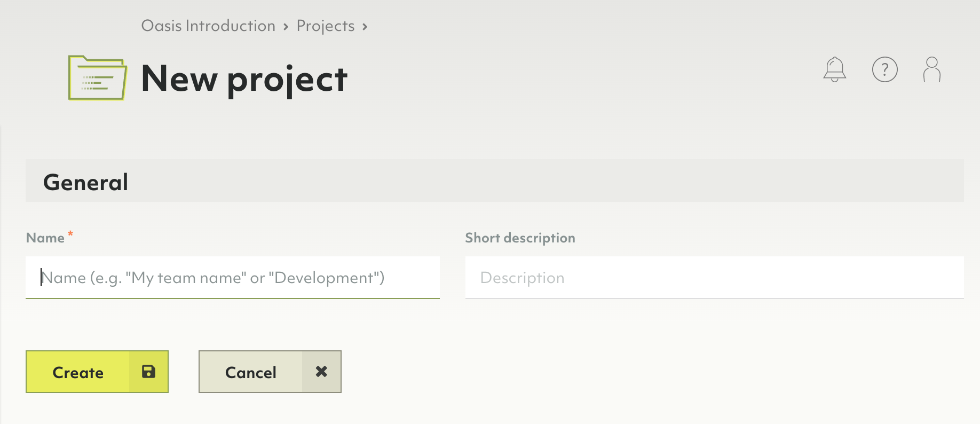Viewport: 980px width, 424px height.
Task: Focus the Short description input field
Action: tap(714, 278)
